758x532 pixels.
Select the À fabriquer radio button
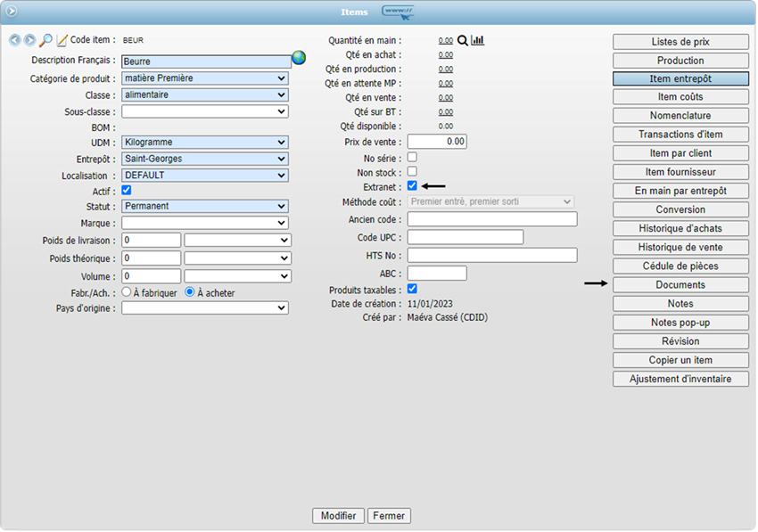pos(127,292)
